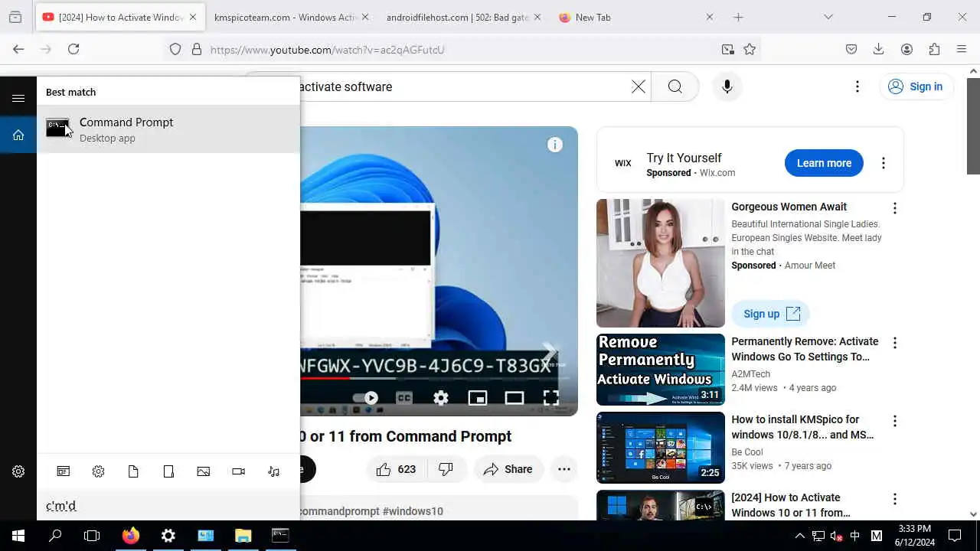Open a new browser tab
Viewport: 980px width, 551px height.
pyautogui.click(x=738, y=17)
